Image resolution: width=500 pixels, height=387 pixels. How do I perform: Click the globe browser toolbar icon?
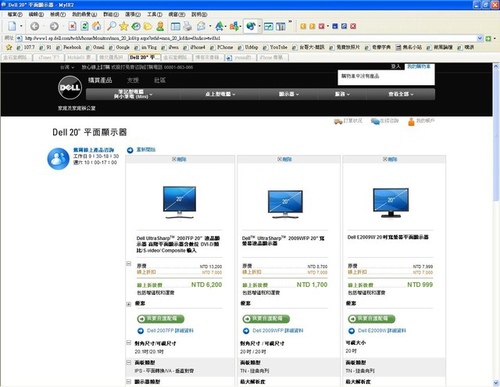[250, 26]
